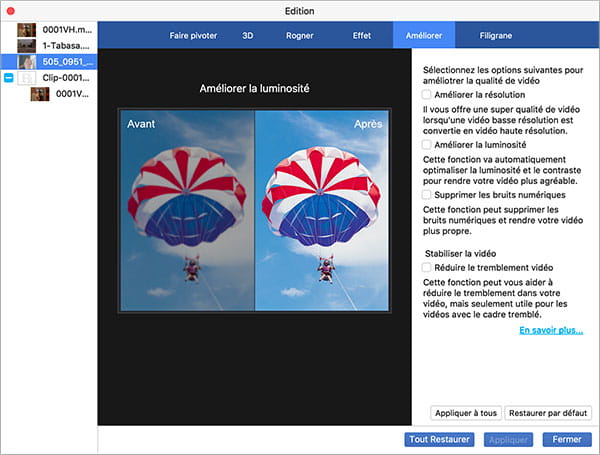600x455 pixels.
Task: Collapse the Clip-0001 group
Action: [x=9, y=78]
